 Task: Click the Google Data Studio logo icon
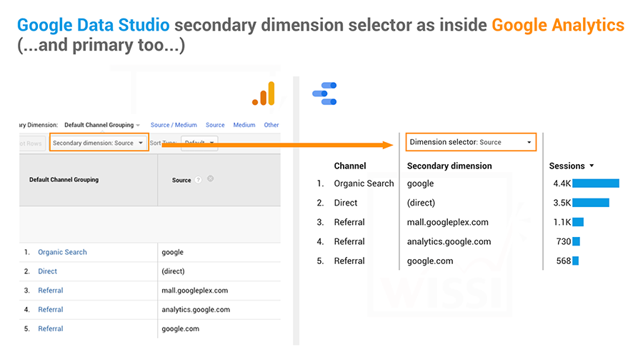pyautogui.click(x=324, y=93)
